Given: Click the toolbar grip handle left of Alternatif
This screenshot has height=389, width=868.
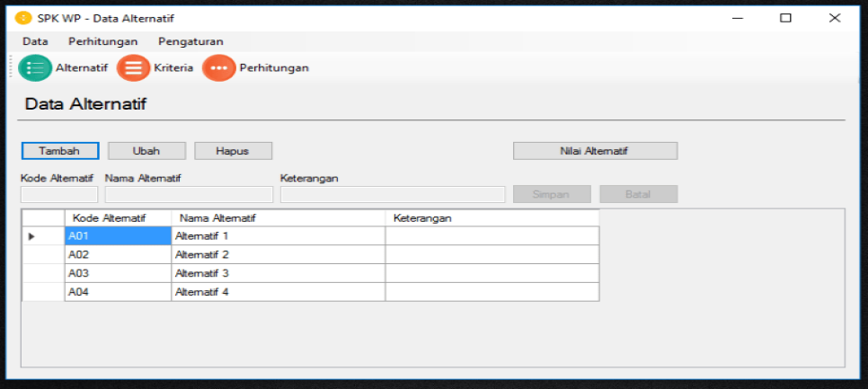Looking at the screenshot, I should tap(11, 68).
